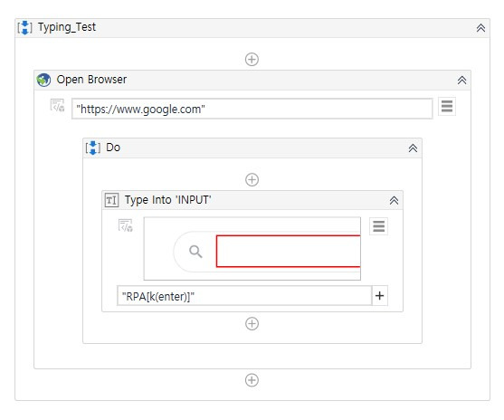Collapse the Do container

(x=413, y=148)
